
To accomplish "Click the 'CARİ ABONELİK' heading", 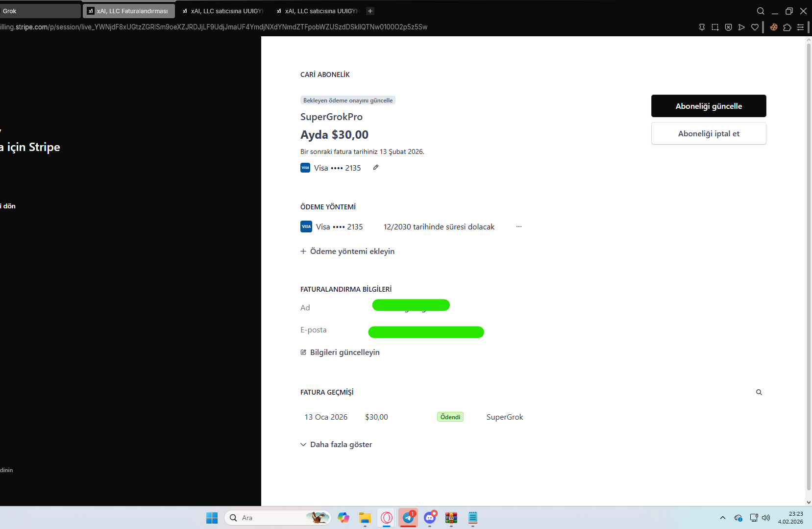I will (325, 75).
